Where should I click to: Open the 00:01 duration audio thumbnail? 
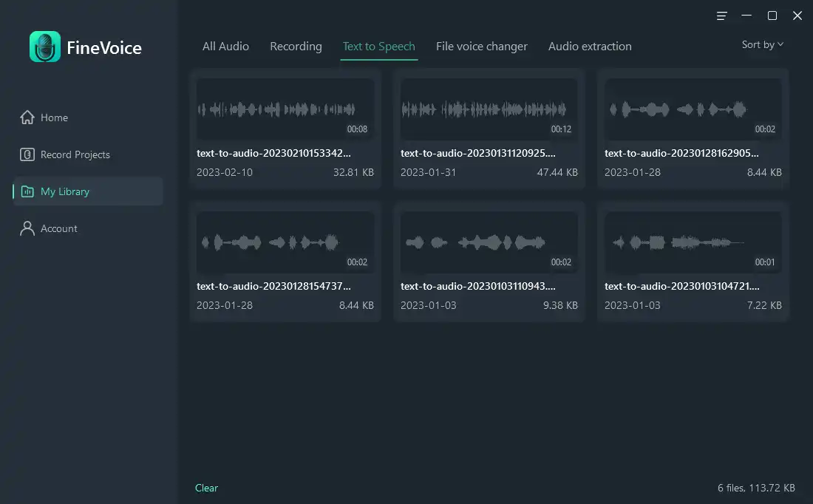(693, 242)
